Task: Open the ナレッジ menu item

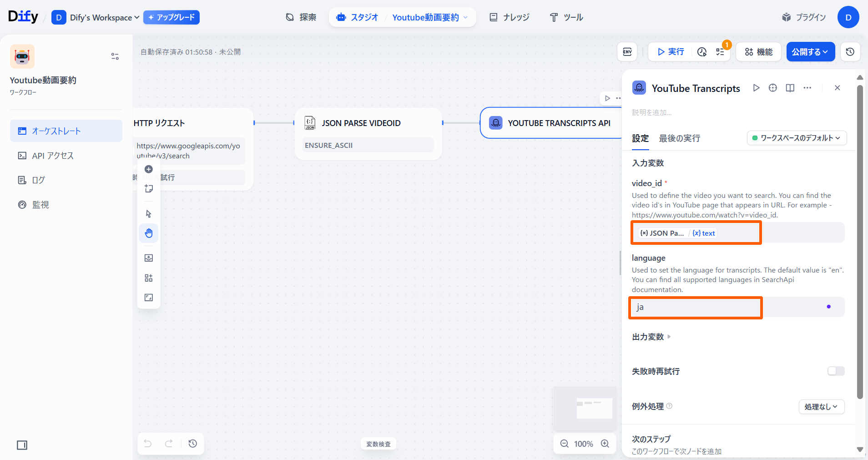Action: click(x=510, y=17)
